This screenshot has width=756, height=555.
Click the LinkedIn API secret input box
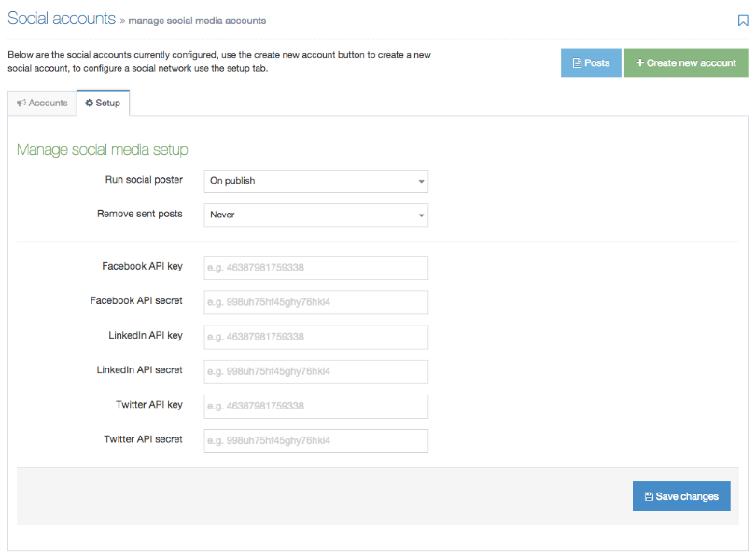[x=315, y=371]
